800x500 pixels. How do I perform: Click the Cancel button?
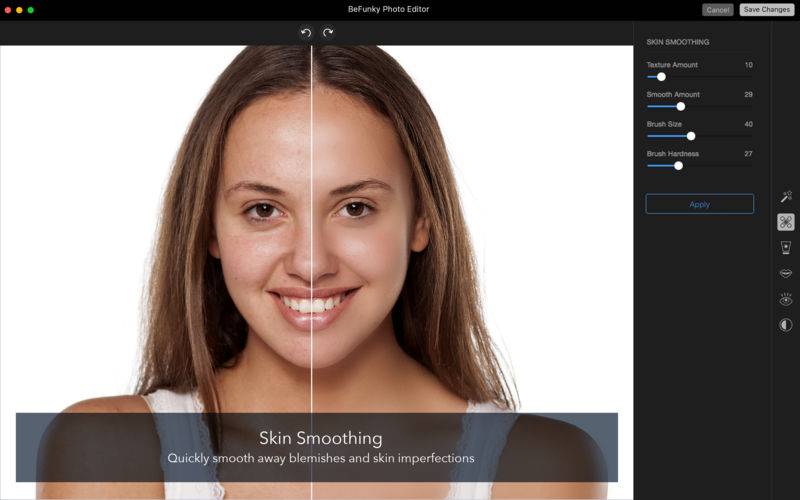click(717, 10)
